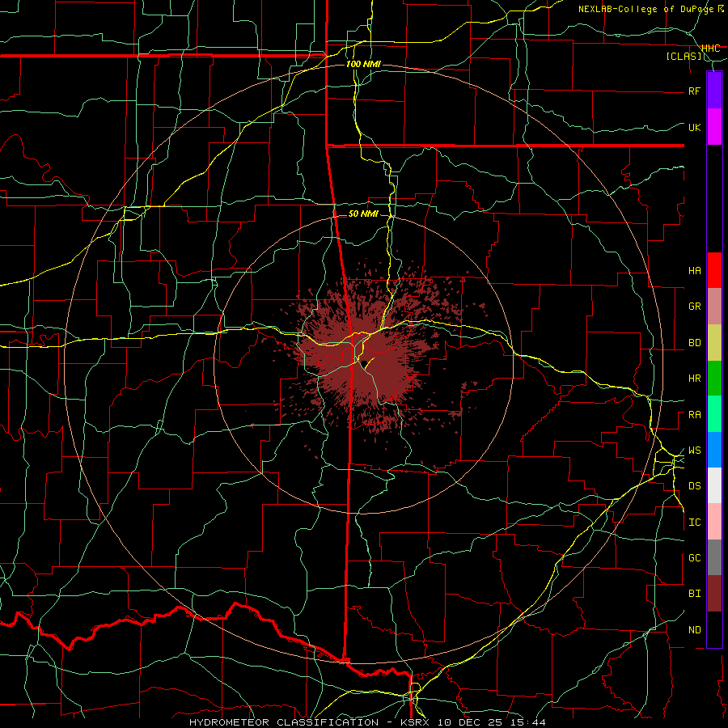
Task: Click the GR legend label
Action: tap(694, 307)
